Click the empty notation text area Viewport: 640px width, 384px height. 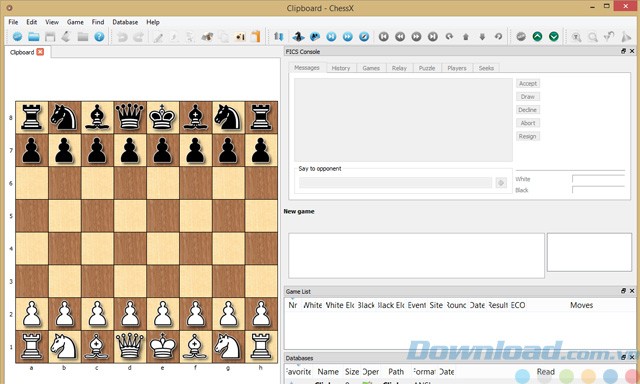click(x=416, y=255)
